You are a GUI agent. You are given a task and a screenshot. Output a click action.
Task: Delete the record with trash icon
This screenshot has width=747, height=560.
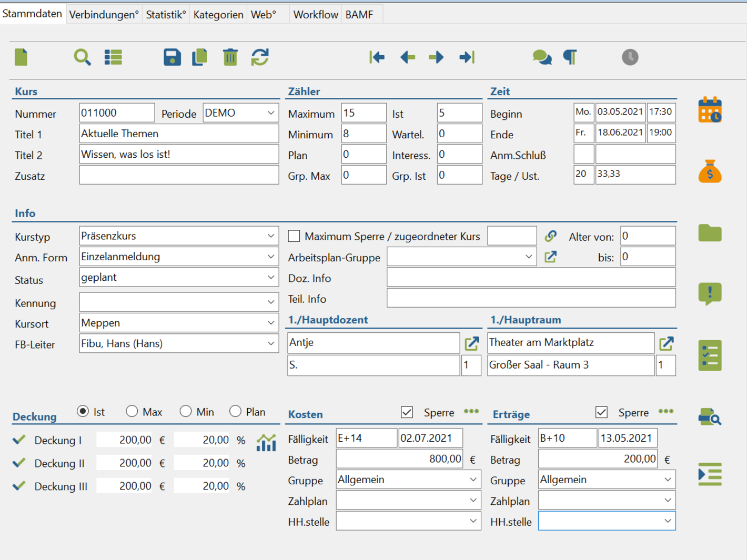(x=230, y=57)
